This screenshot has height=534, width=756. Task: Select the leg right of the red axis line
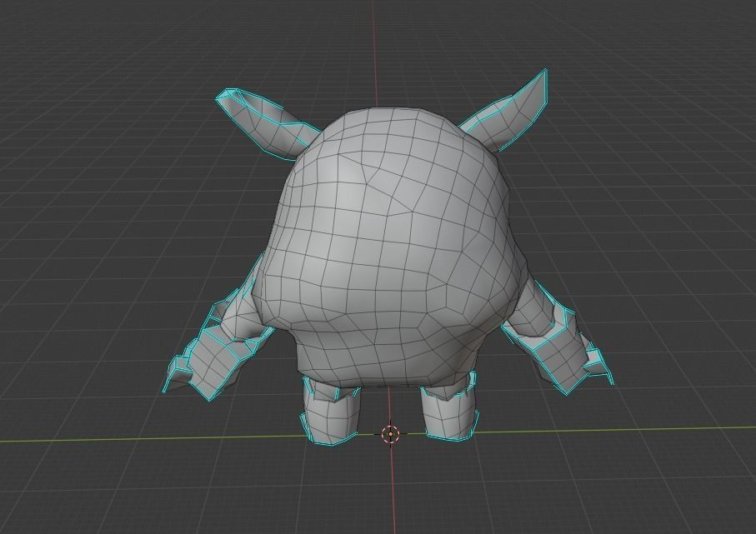click(x=448, y=407)
